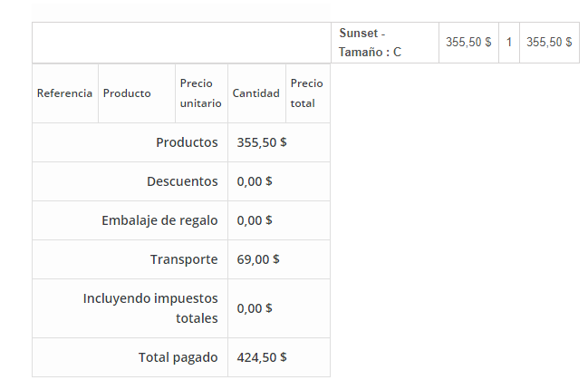Select the tax amount beside Incluyendo impuestos totales
Image resolution: width=588 pixels, height=390 pixels.
pyautogui.click(x=255, y=308)
